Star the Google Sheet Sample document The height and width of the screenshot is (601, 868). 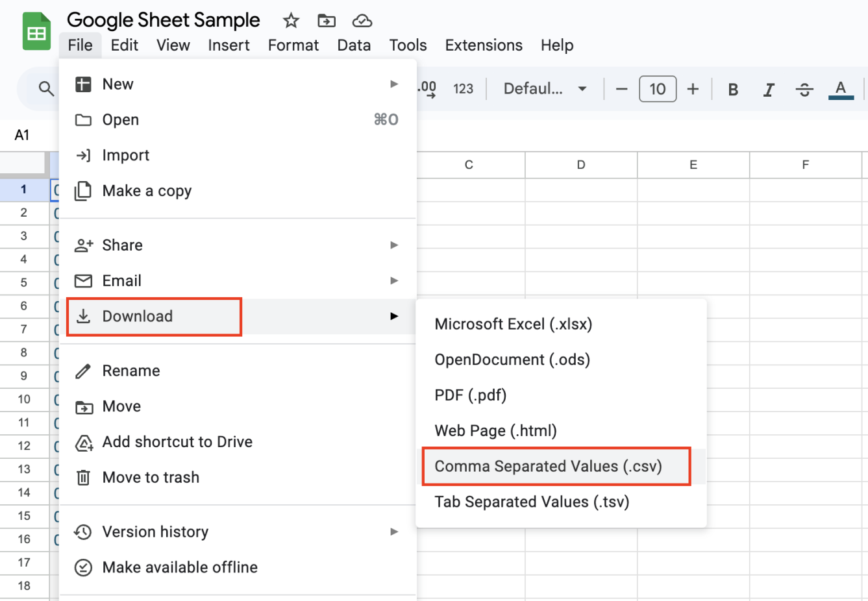290,20
